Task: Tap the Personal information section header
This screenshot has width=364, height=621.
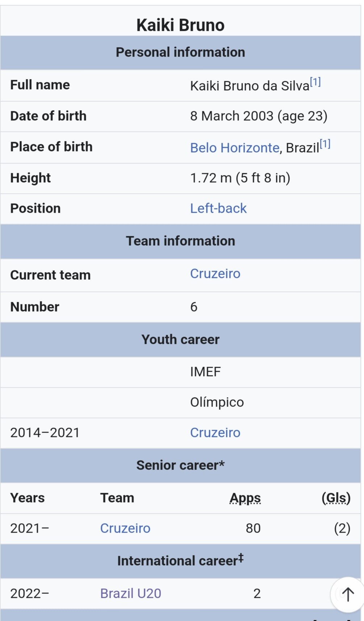Action: pyautogui.click(x=180, y=52)
